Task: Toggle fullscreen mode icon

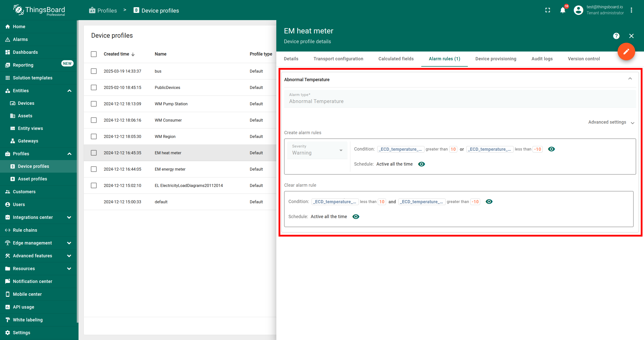Action: (548, 10)
